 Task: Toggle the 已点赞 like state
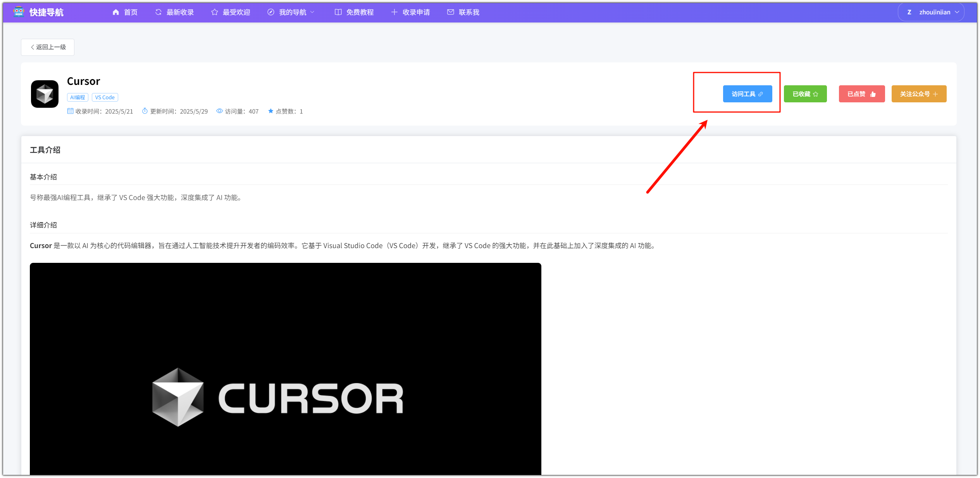tap(861, 93)
